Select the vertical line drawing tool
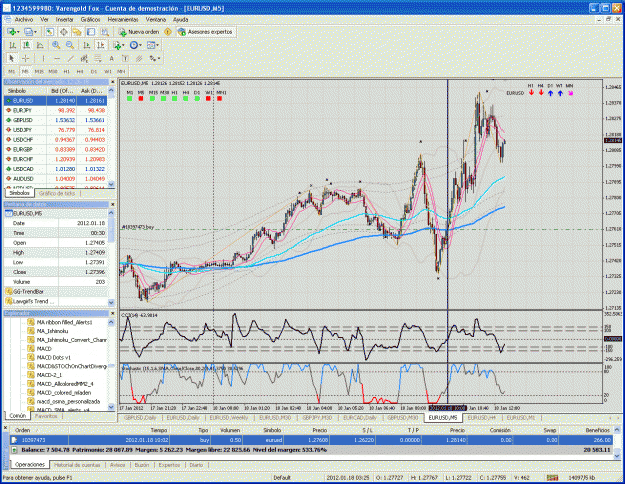The height and width of the screenshot is (484, 625). [43, 59]
